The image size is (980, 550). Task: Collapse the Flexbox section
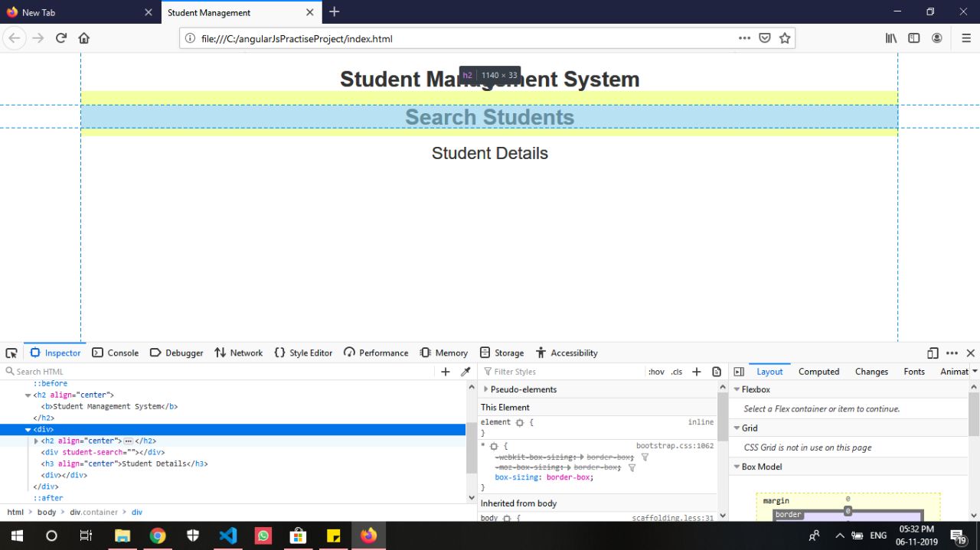coord(737,389)
